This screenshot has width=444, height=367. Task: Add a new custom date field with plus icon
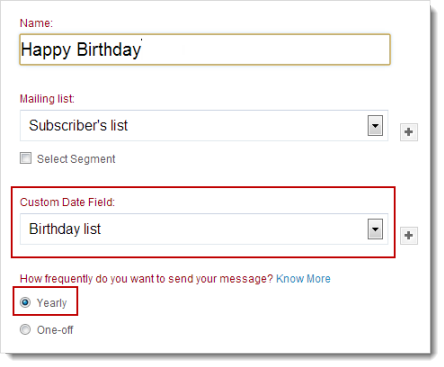pos(409,236)
